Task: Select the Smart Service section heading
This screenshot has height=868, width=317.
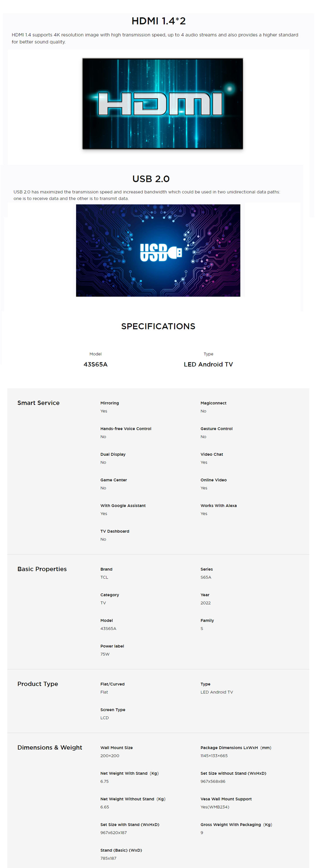Action: (38, 403)
